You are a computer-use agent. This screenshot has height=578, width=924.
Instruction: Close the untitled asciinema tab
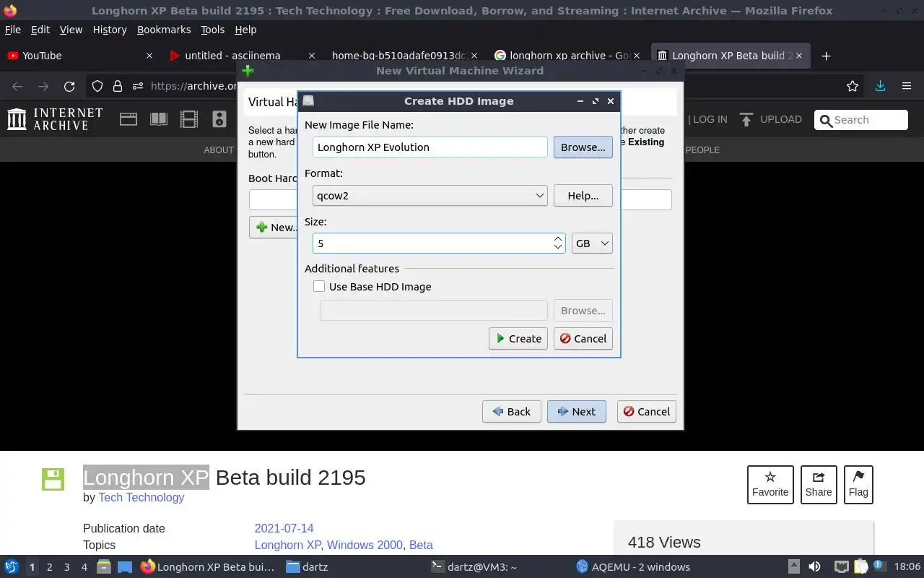312,56
